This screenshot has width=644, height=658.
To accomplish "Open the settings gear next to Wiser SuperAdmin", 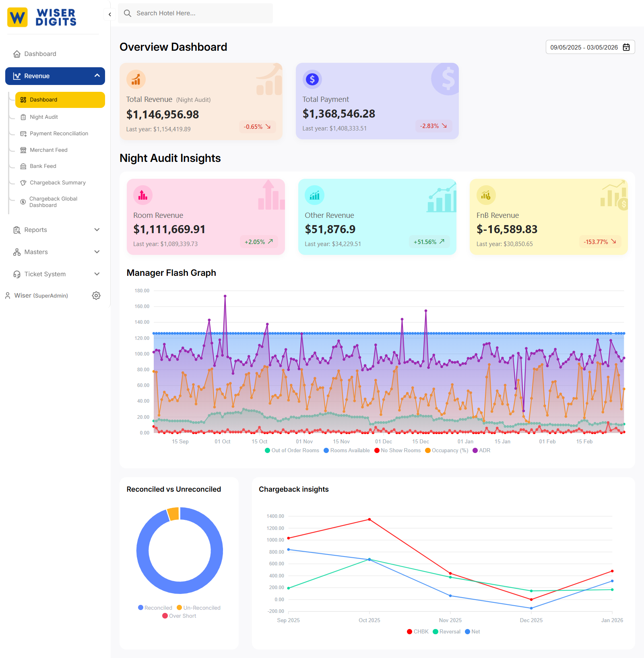I will pyautogui.click(x=96, y=295).
